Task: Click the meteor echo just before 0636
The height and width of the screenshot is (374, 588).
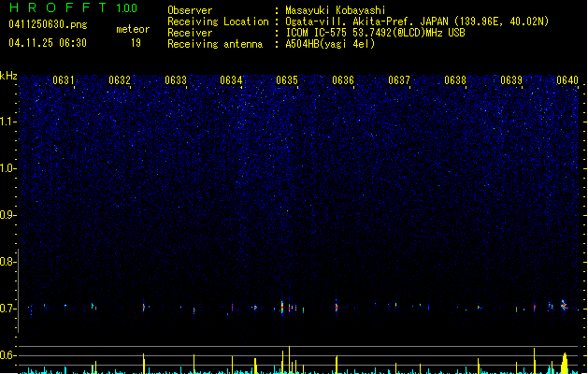Action: click(337, 308)
